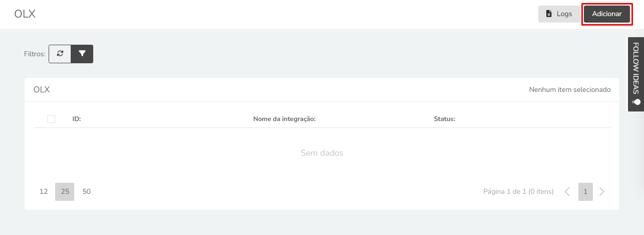Check the select-all checkbox in table header
This screenshot has height=235, width=644.
[51, 119]
